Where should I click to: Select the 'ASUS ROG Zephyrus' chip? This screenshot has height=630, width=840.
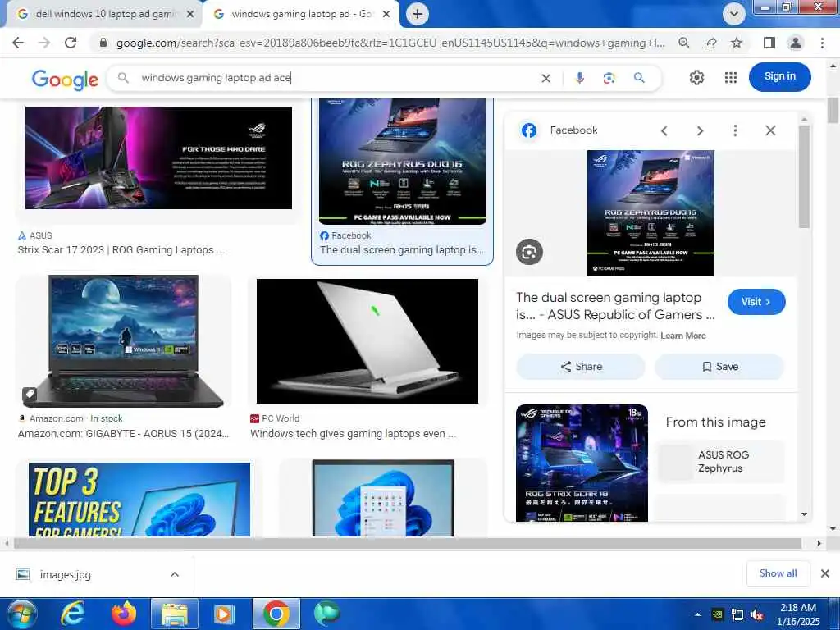tap(720, 461)
